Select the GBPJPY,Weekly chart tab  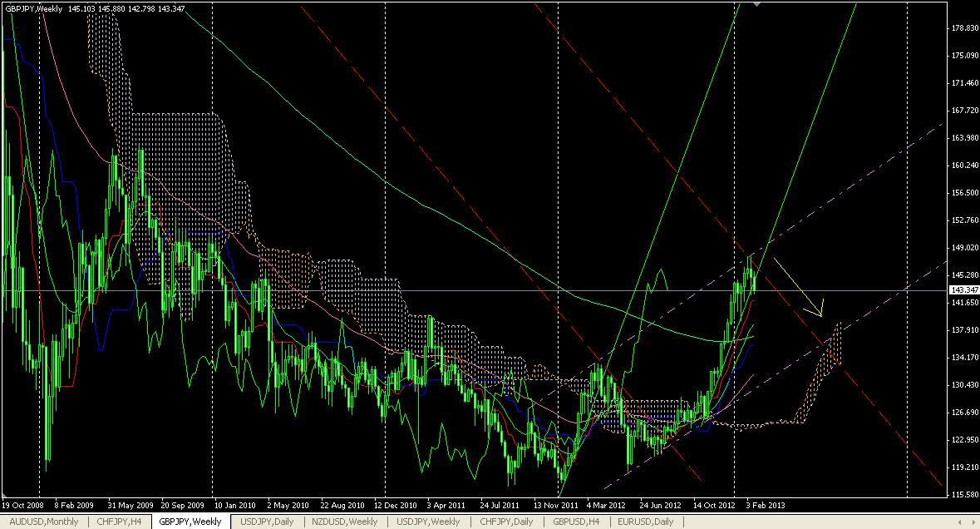click(190, 522)
